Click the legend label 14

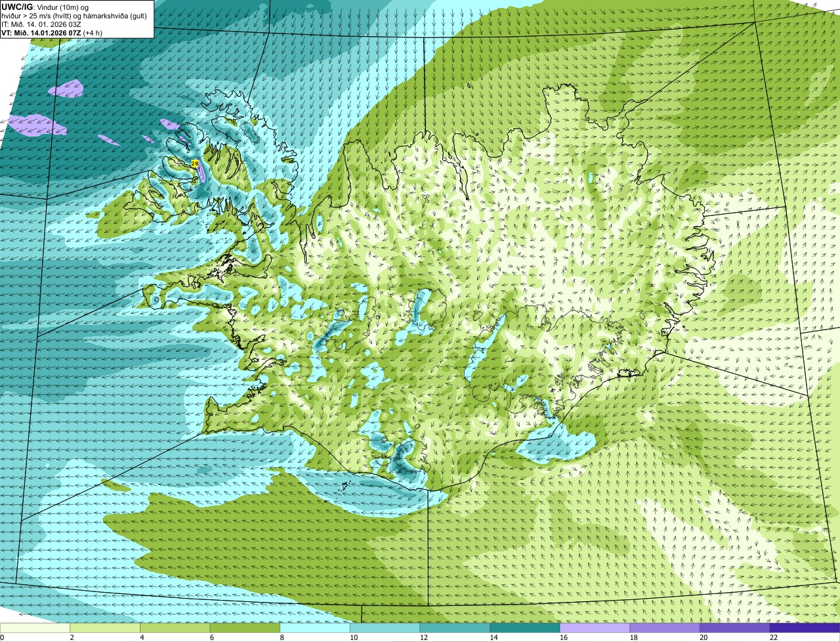[493, 637]
